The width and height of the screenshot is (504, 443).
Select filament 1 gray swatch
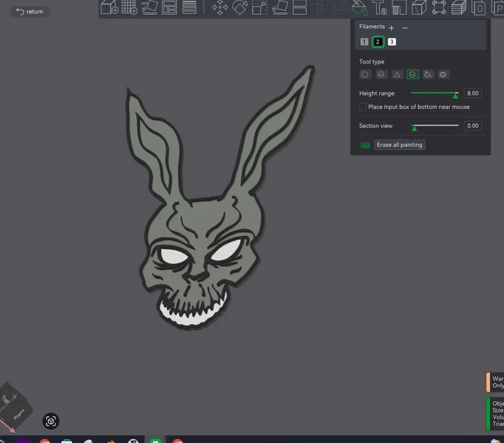[364, 42]
